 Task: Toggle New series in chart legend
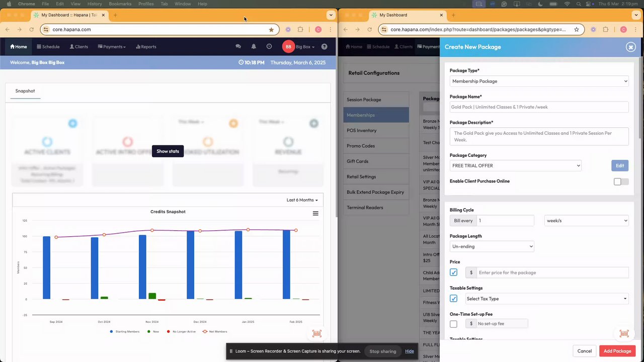point(153,331)
